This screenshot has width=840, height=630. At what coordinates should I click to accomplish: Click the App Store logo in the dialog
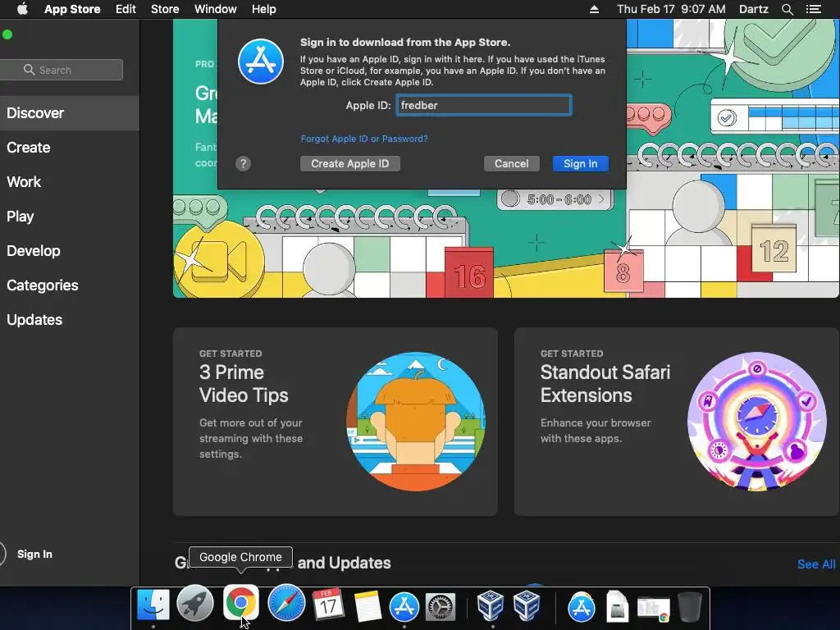[261, 62]
